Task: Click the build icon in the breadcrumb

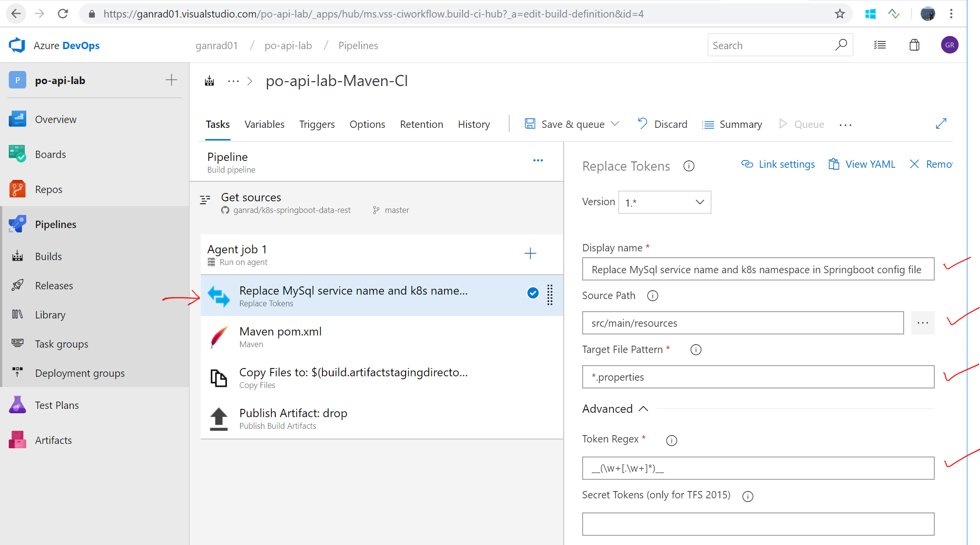Action: click(210, 81)
